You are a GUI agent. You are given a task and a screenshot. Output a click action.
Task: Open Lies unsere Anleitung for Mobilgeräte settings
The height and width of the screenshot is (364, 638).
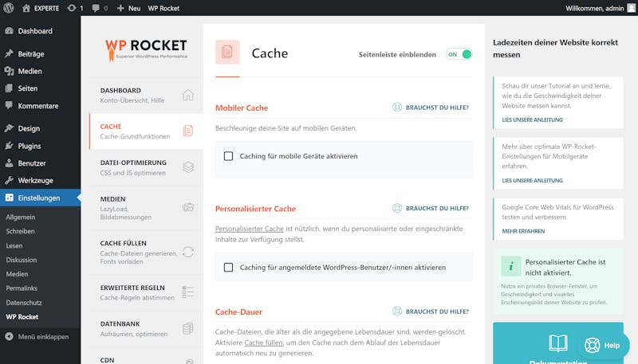tap(532, 180)
